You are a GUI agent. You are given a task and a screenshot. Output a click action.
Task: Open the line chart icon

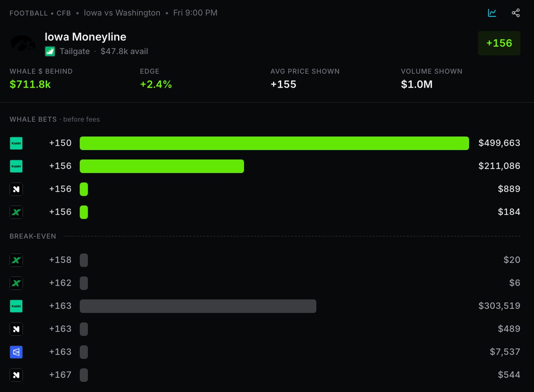click(x=492, y=13)
